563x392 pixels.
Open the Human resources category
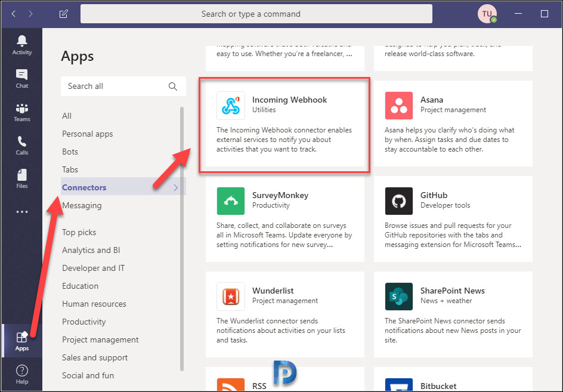(94, 304)
